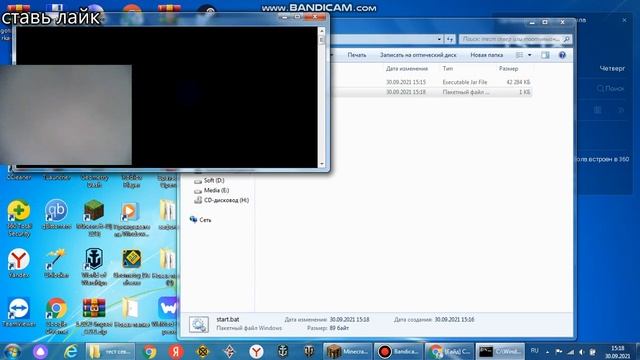Image resolution: width=640 pixels, height=360 pixels.
Task: Click 'Поиск' in the blue background panel
Action: coord(610,88)
